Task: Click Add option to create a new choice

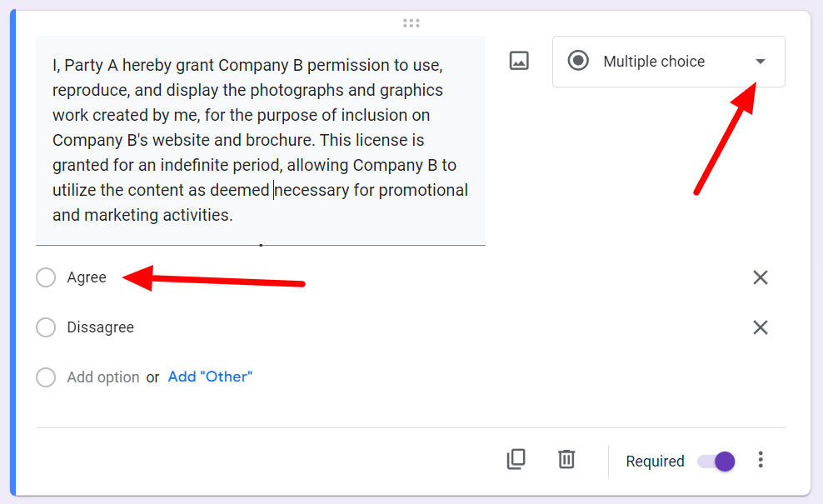Action: tap(103, 377)
